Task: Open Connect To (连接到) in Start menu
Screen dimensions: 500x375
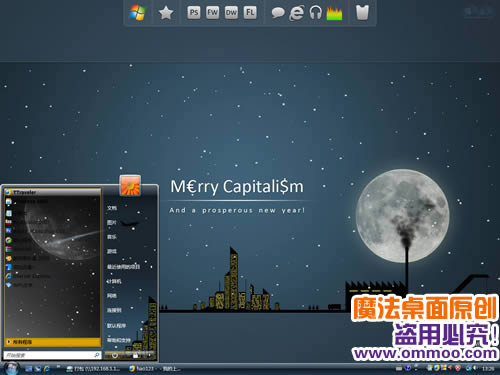Action: coord(114,310)
